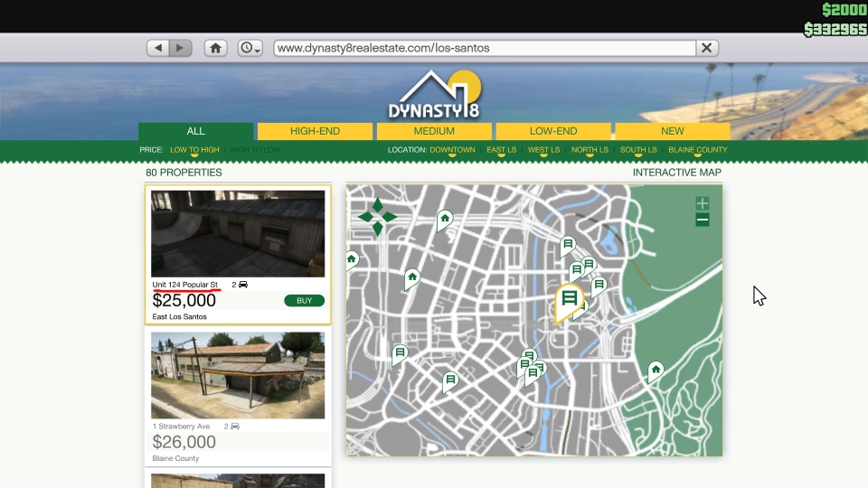This screenshot has height=488, width=868.
Task: Click the garage car icon on 1 Strawberry Ave
Action: click(235, 426)
